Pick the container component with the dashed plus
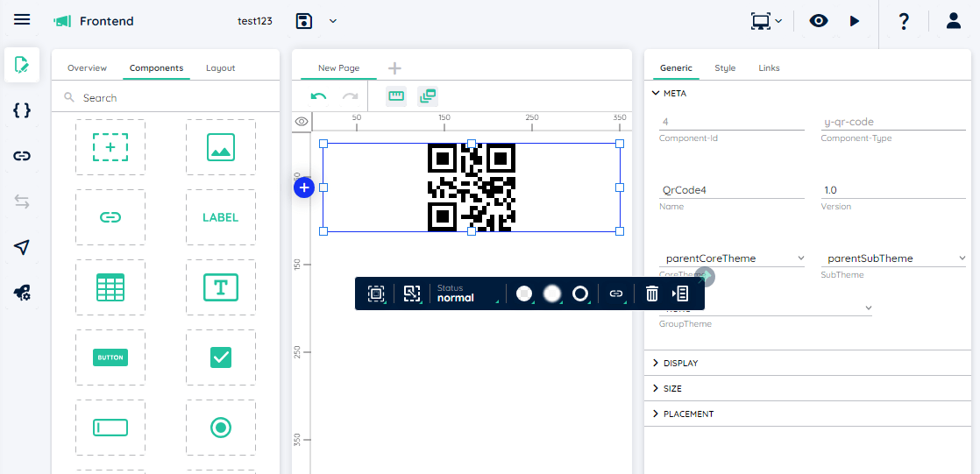980x474 pixels. pos(110,147)
